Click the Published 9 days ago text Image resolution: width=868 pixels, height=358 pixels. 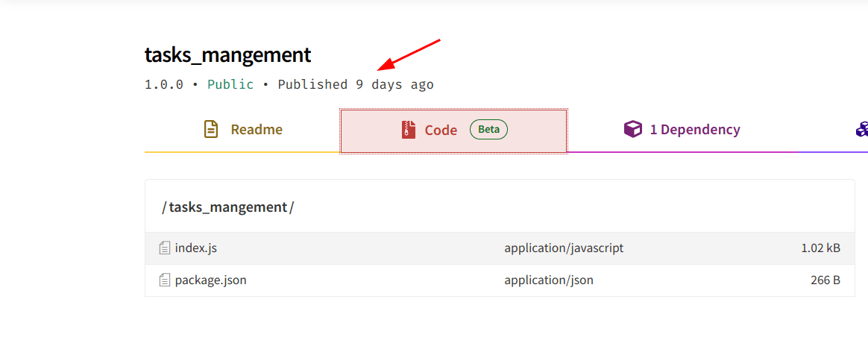pyautogui.click(x=355, y=84)
